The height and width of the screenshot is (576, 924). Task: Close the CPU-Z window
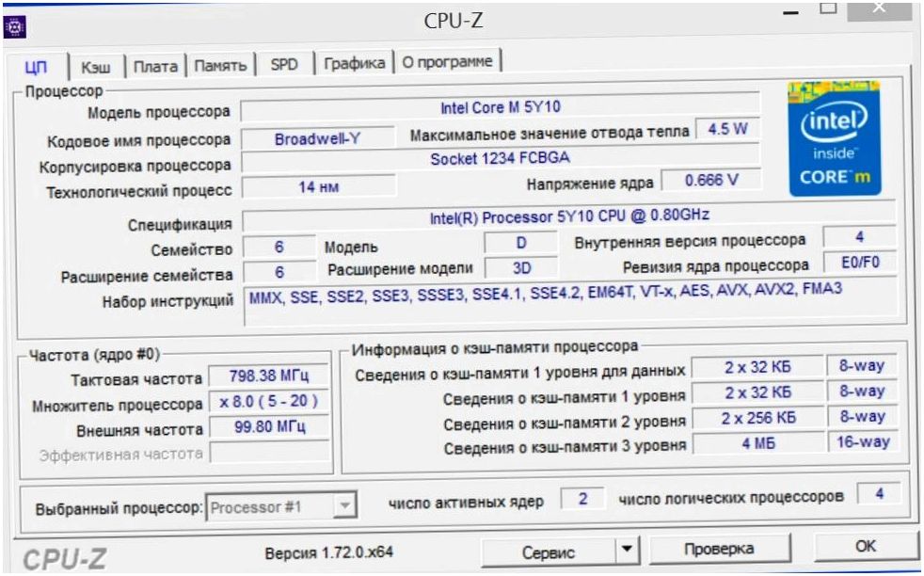coord(879,8)
